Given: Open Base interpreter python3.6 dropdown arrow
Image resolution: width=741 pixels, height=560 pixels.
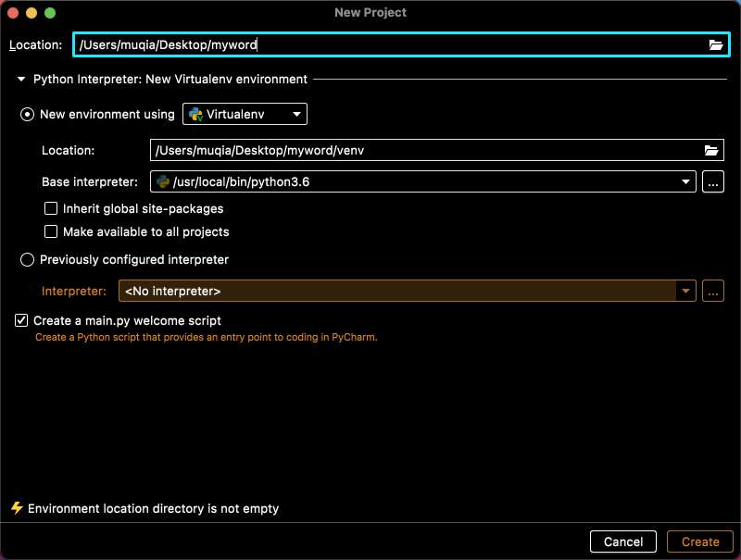Looking at the screenshot, I should tap(685, 182).
